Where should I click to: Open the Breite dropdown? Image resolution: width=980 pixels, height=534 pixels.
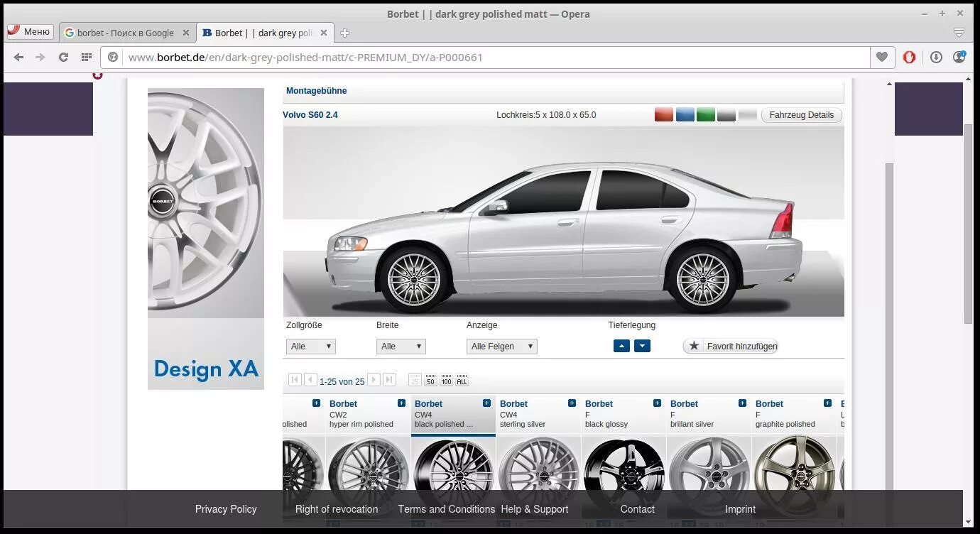[x=401, y=347]
